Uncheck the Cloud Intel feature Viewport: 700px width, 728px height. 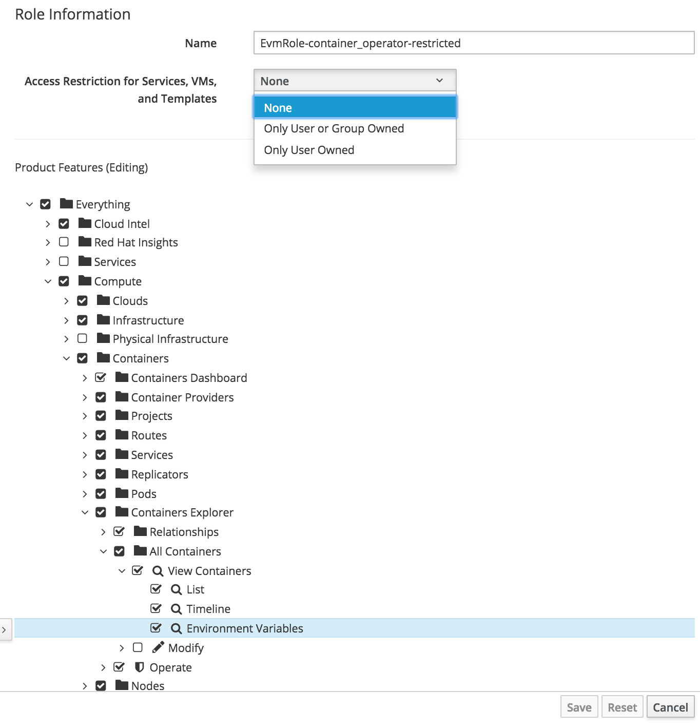tap(64, 223)
